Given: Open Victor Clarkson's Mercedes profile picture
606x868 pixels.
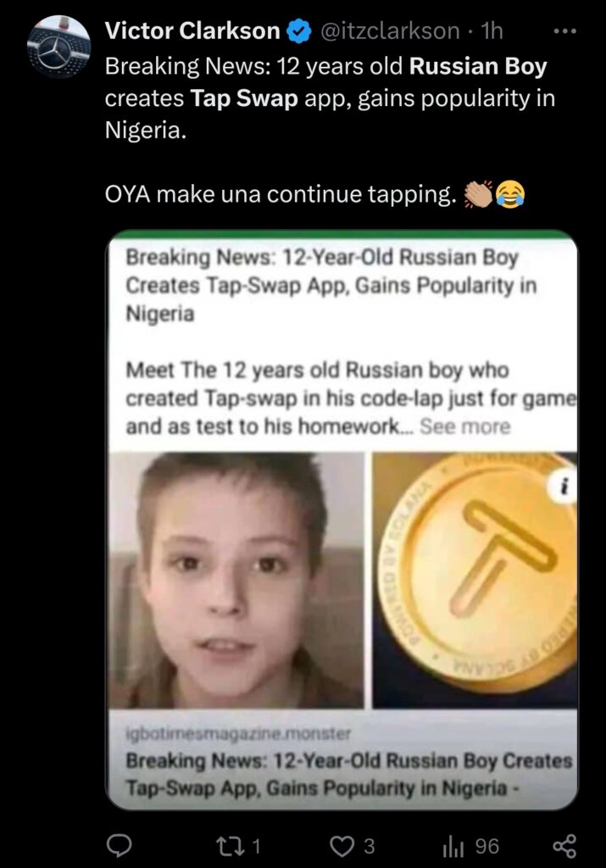Looking at the screenshot, I should [x=58, y=47].
